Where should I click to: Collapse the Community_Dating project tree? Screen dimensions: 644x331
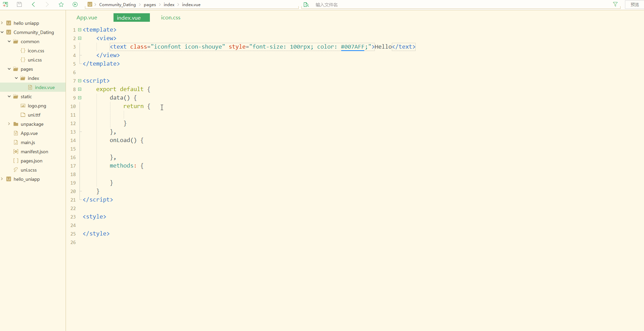pos(2,32)
